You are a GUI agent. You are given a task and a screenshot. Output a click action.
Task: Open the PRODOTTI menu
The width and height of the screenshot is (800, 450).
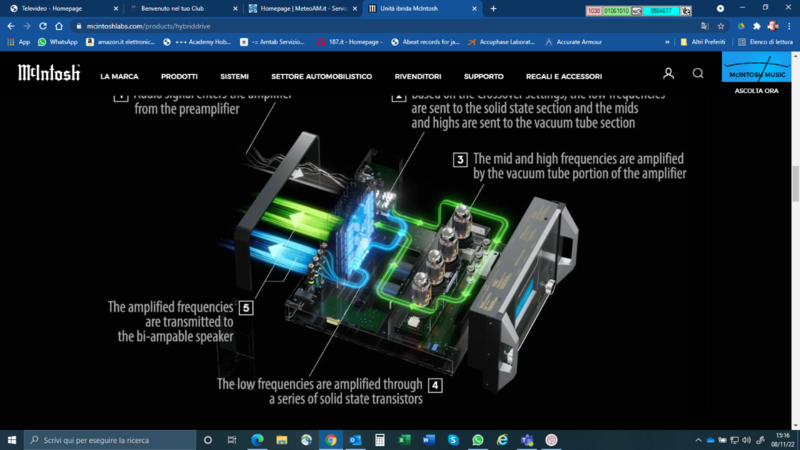(179, 76)
